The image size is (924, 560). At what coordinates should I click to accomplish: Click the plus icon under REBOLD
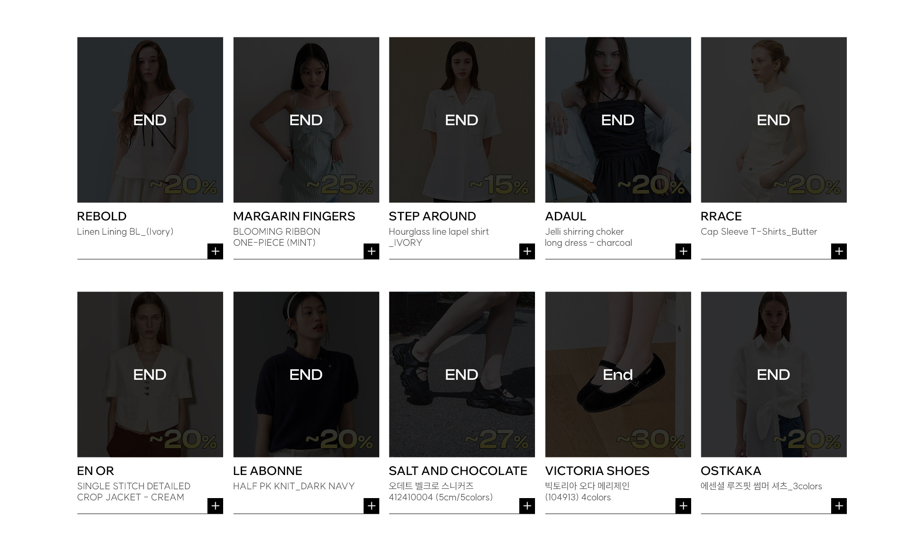215,251
